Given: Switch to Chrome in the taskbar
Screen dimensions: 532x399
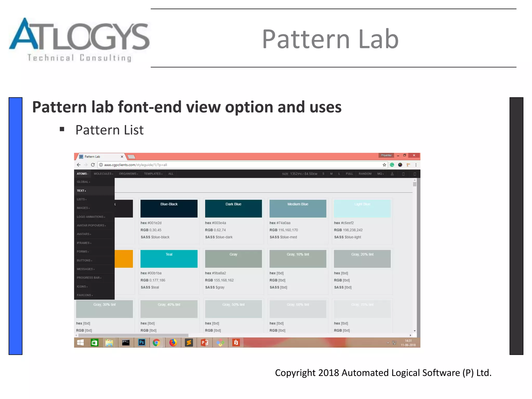Looking at the screenshot, I should (x=156, y=343).
